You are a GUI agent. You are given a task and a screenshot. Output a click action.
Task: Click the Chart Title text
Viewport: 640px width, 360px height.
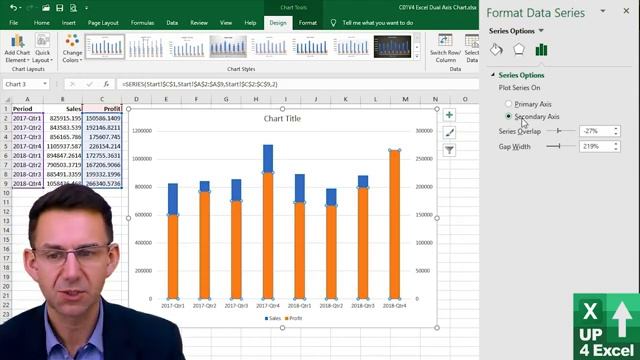282,118
